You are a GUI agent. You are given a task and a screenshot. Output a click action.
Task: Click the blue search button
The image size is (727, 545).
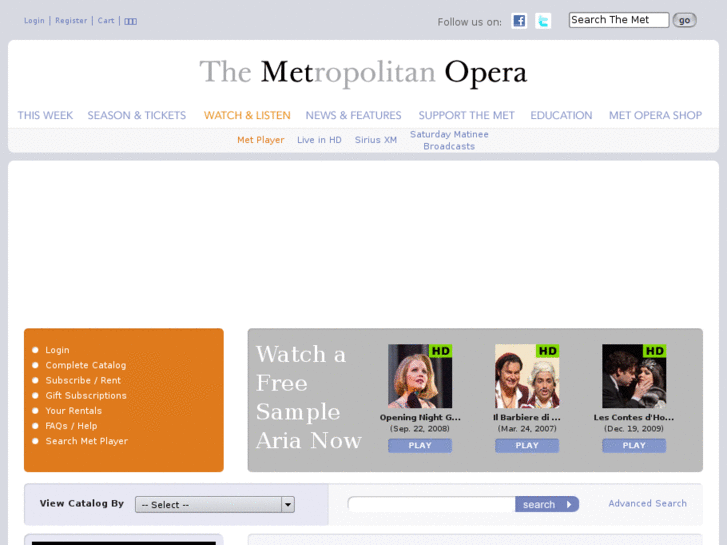pos(547,504)
